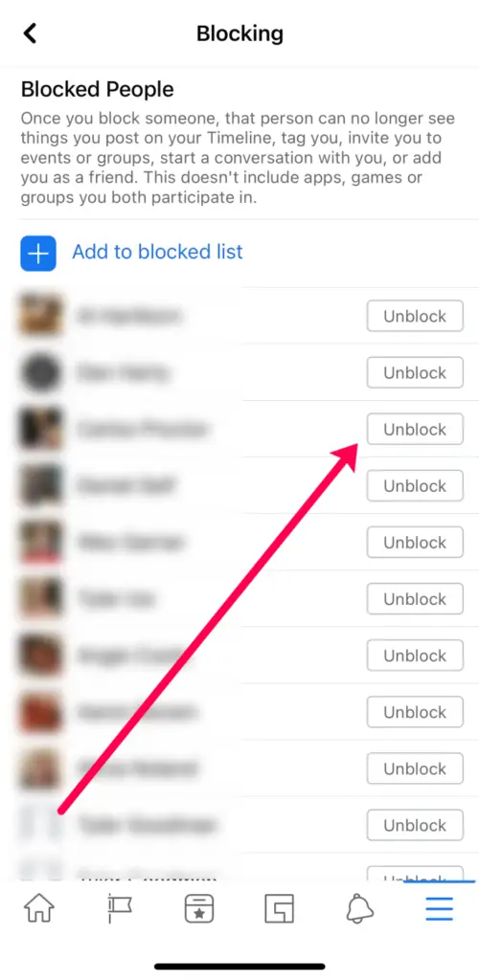Open the Pages flag icon
This screenshot has height=980, width=479.
pyautogui.click(x=119, y=909)
